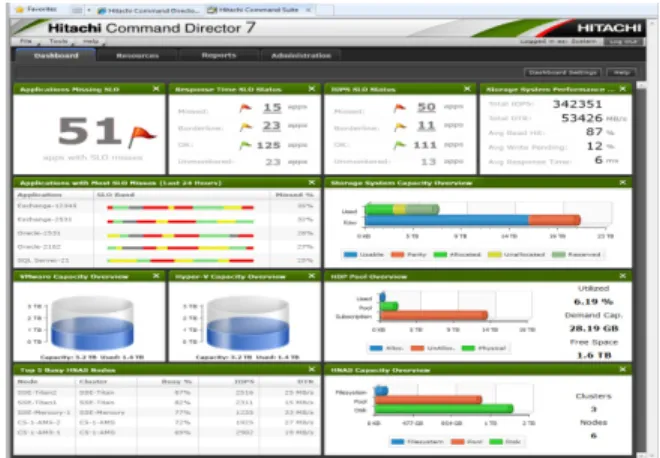Close the HNAS Capacity Overview widget
This screenshot has width=660, height=458.
click(x=623, y=369)
